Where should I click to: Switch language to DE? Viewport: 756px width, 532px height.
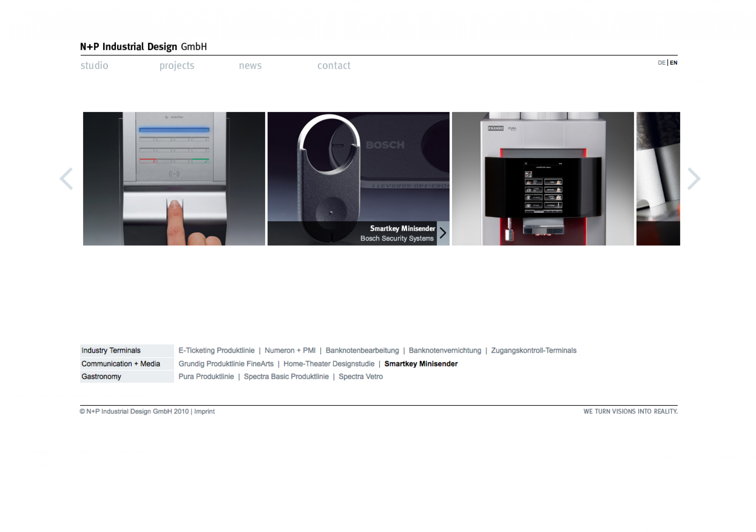click(661, 62)
